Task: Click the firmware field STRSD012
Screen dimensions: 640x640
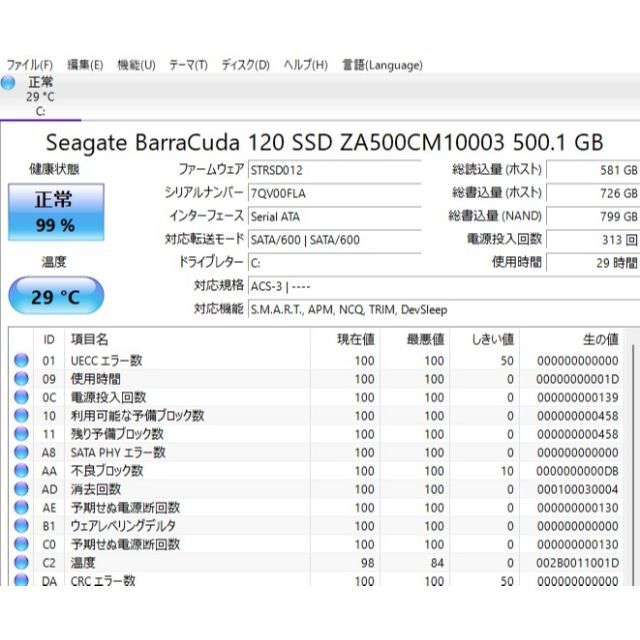Action: coord(334,170)
